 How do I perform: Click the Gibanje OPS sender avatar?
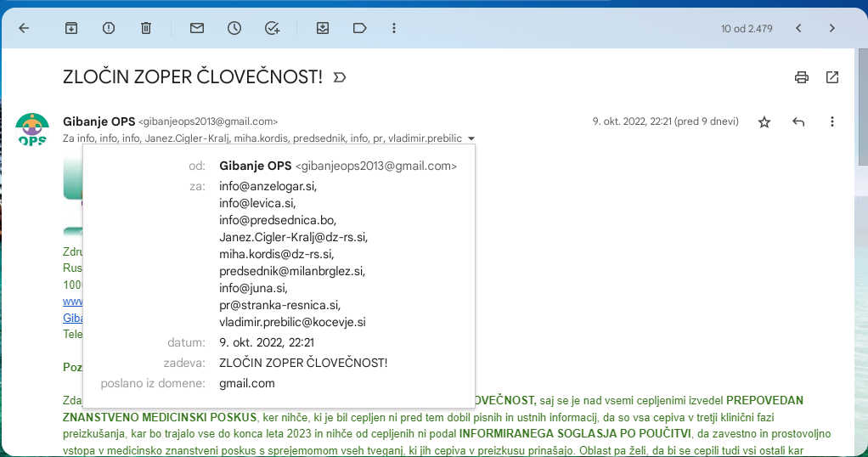(32, 129)
